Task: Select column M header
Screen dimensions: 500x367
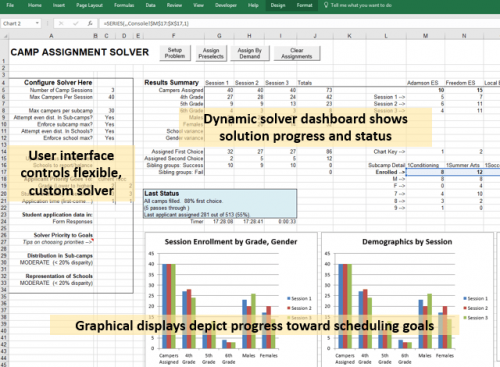Action: (425, 36)
